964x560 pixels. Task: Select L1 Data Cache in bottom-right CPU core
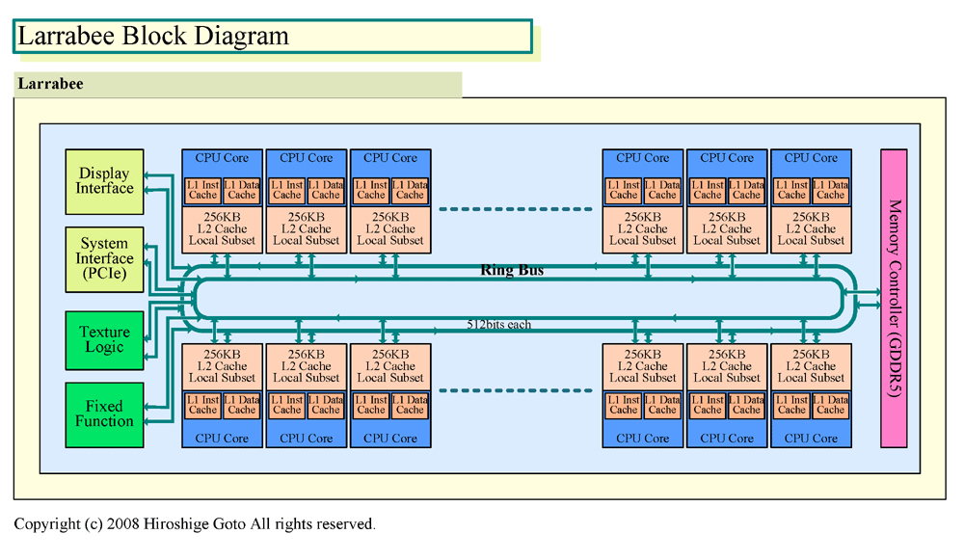tap(831, 405)
